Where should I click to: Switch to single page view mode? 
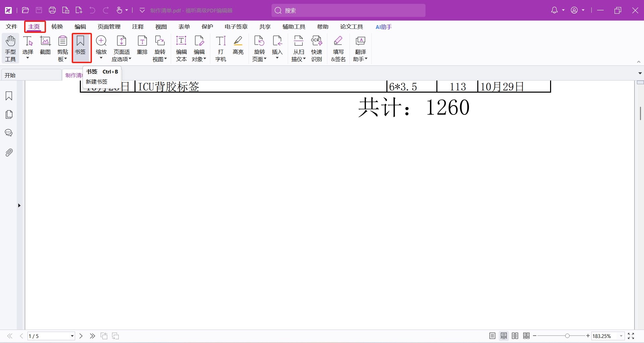[x=492, y=336]
